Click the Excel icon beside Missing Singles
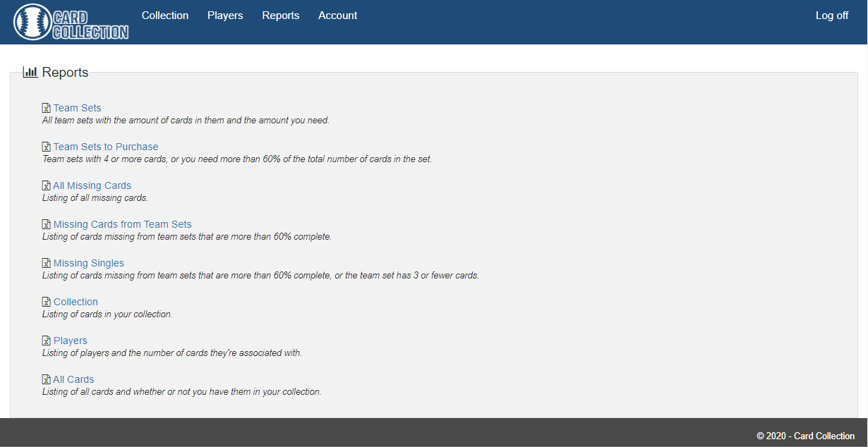Screen dimensions: 868x447 click(x=47, y=263)
